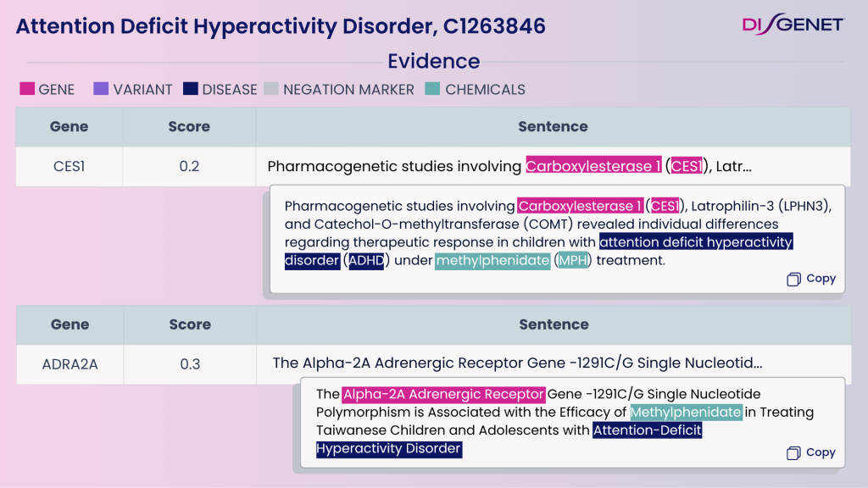Switch to the Evidence section
The height and width of the screenshot is (488, 868).
434,61
